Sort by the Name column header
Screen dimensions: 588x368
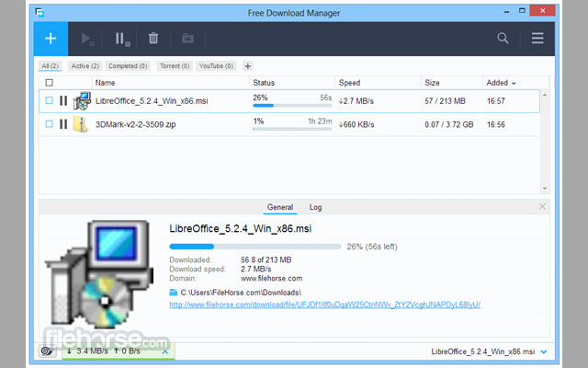point(105,83)
